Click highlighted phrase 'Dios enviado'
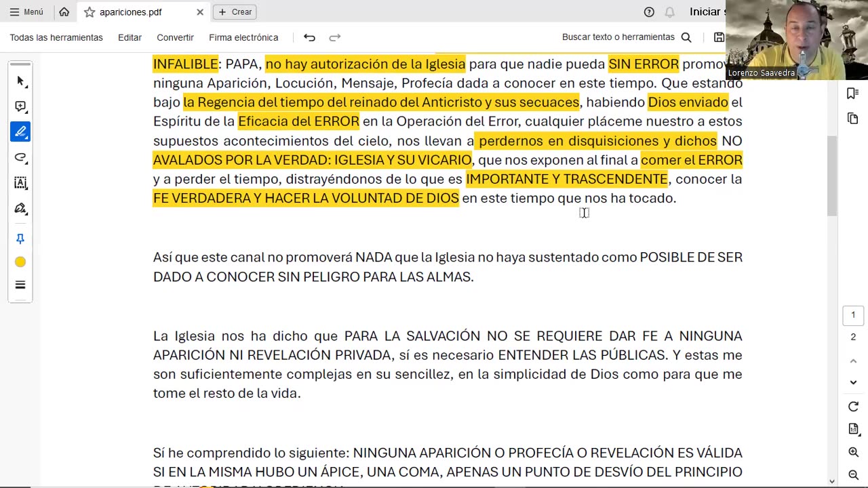 (x=688, y=102)
